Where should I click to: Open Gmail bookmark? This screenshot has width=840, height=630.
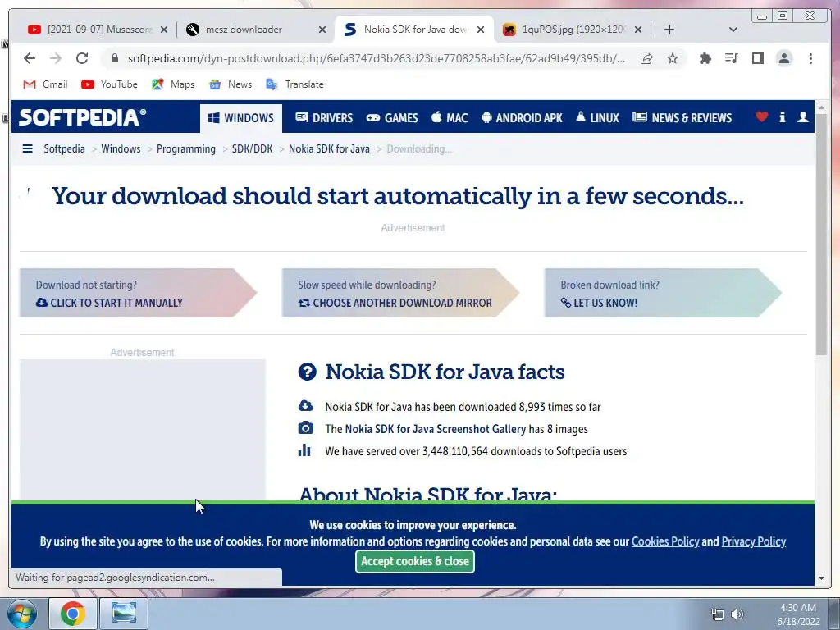coord(46,84)
